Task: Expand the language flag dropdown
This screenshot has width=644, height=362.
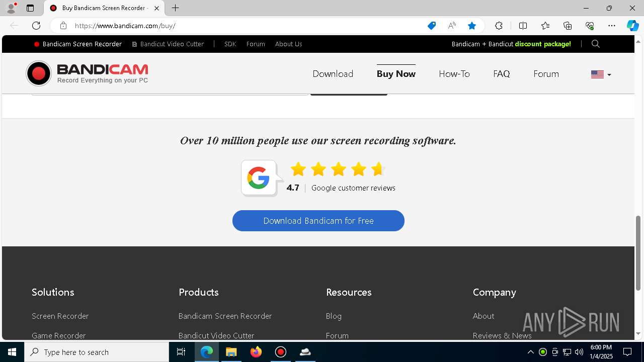Action: coord(601,74)
